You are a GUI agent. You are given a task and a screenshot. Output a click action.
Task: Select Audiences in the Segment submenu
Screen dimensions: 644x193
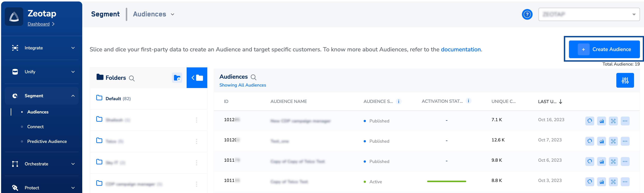point(38,112)
